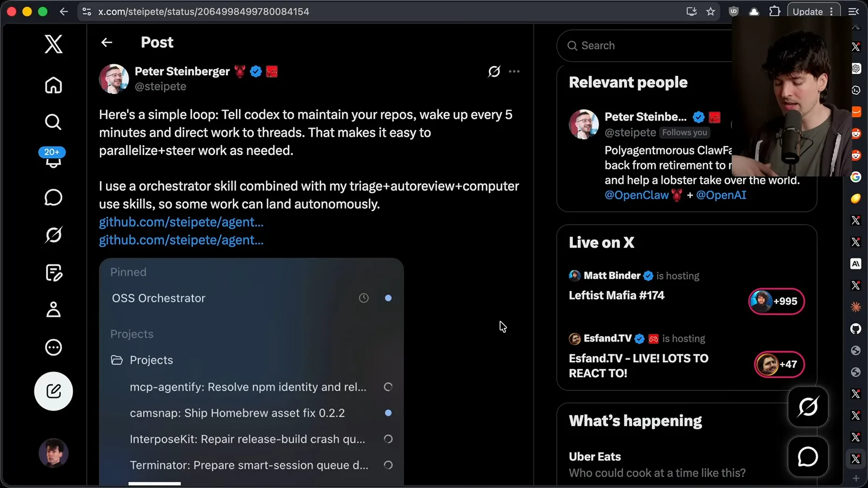Open the browser Extensions puzzle icon
The height and width of the screenshot is (488, 868).
775,11
